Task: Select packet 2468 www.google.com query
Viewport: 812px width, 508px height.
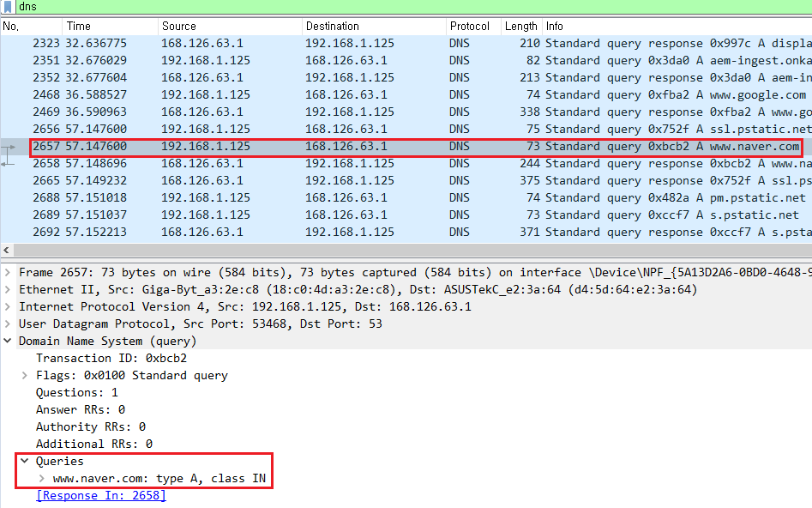Action: click(x=406, y=95)
